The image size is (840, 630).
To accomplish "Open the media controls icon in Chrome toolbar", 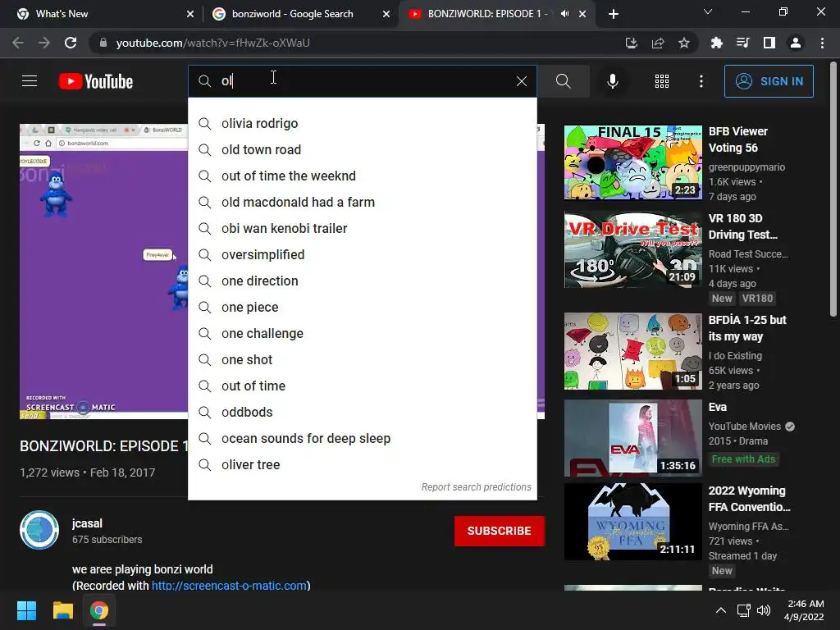I will pyautogui.click(x=743, y=43).
